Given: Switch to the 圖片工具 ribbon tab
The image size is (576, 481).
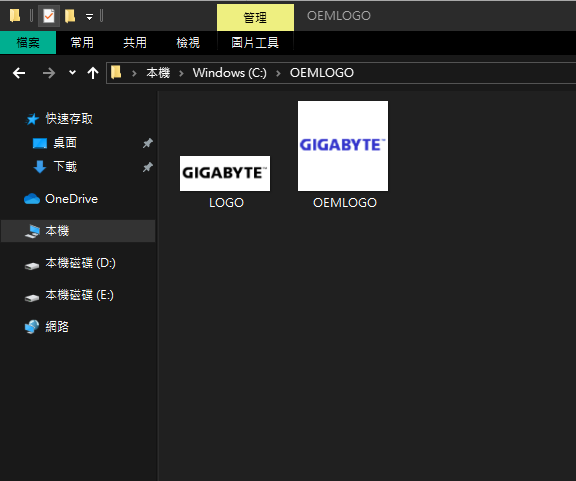Looking at the screenshot, I should click(255, 43).
